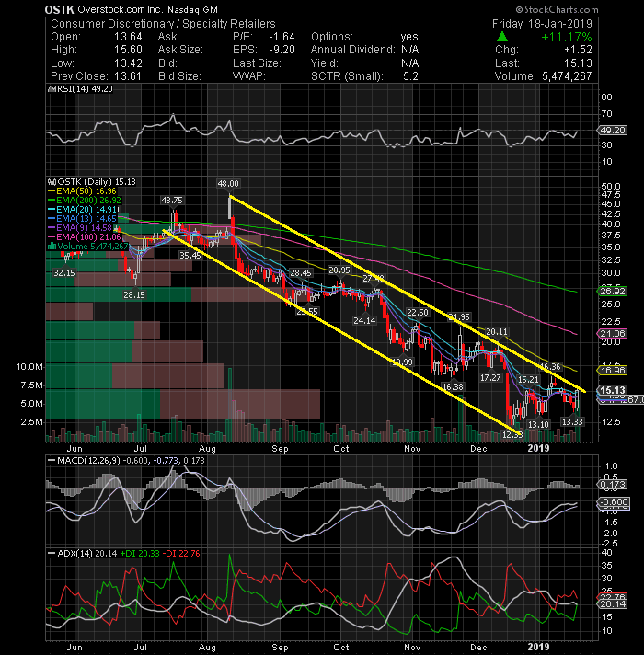Click the Chg +1.52 value
This screenshot has width=644, height=655.
[x=578, y=50]
